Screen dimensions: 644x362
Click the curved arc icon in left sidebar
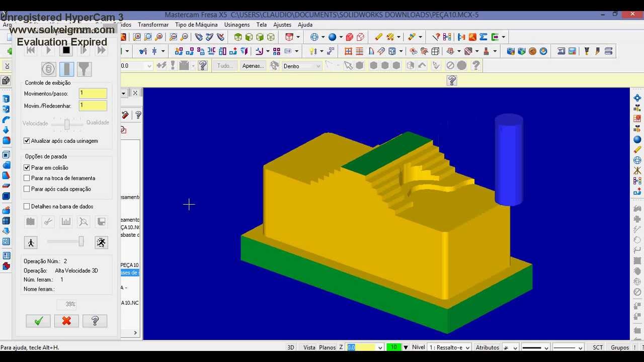click(x=6, y=120)
